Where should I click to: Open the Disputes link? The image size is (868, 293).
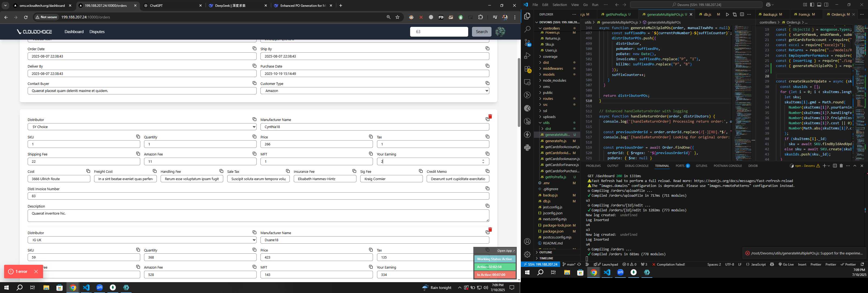tap(97, 32)
